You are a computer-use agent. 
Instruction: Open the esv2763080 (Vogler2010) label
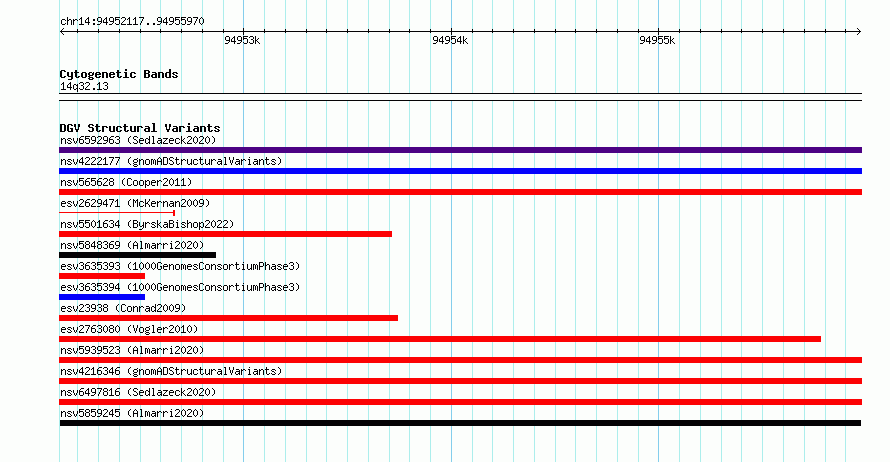point(129,329)
